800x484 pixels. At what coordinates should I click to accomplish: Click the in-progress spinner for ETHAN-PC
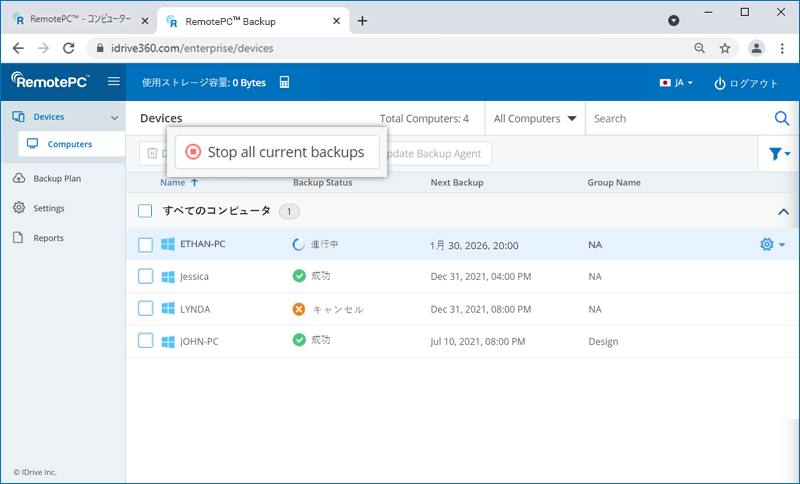coord(298,244)
